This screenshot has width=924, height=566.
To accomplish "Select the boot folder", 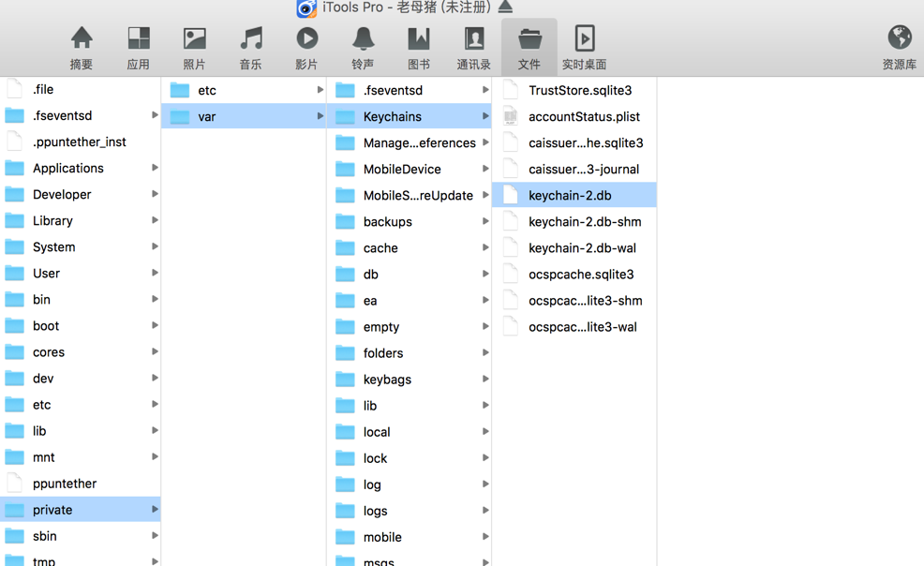I will pos(81,326).
